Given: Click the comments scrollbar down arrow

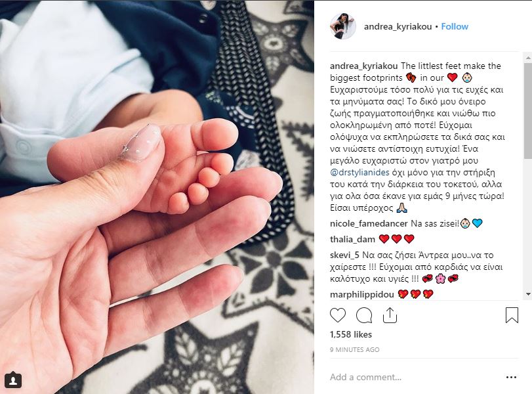Looking at the screenshot, I should click(528, 294).
